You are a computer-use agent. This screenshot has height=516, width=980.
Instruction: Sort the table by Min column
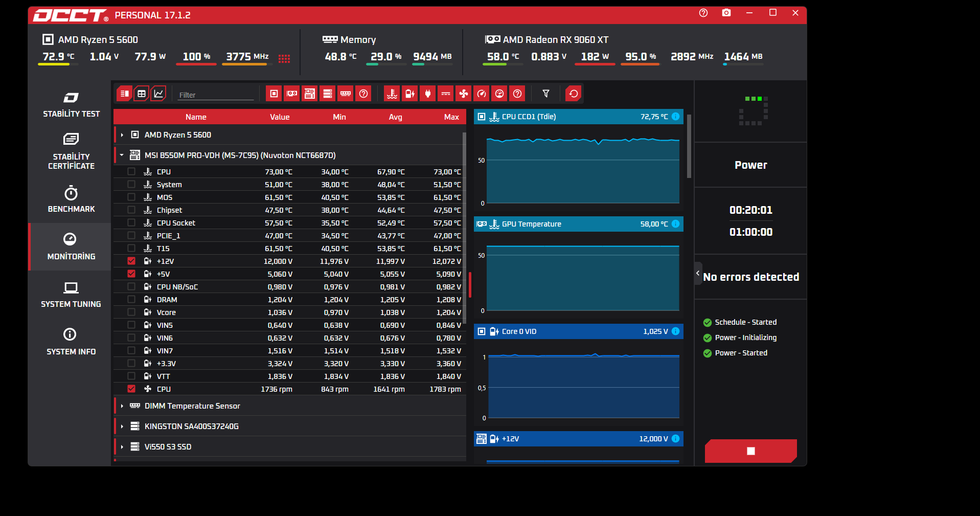coord(339,117)
